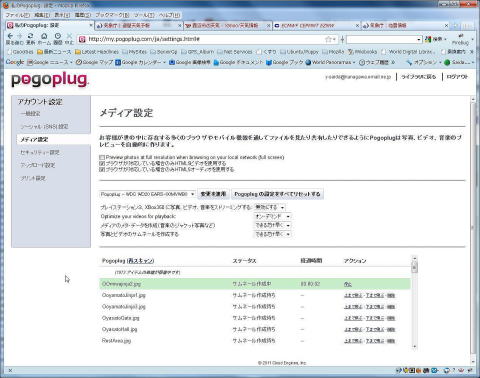The width and height of the screenshot is (480, 378).
Task: Expand the Google カレンダー toolbar arrow
Action: coord(164,62)
